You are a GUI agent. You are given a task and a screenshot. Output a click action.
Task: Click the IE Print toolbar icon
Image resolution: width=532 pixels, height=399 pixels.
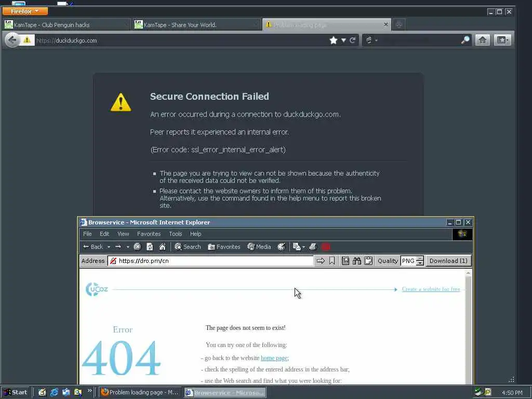pos(313,247)
